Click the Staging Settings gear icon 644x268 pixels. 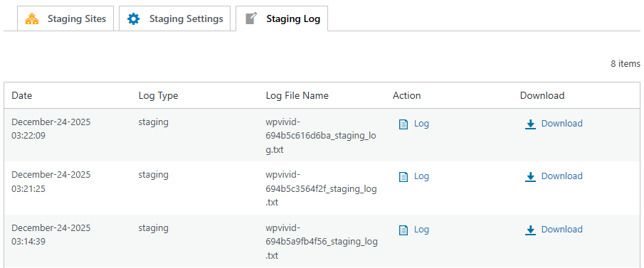tap(134, 19)
